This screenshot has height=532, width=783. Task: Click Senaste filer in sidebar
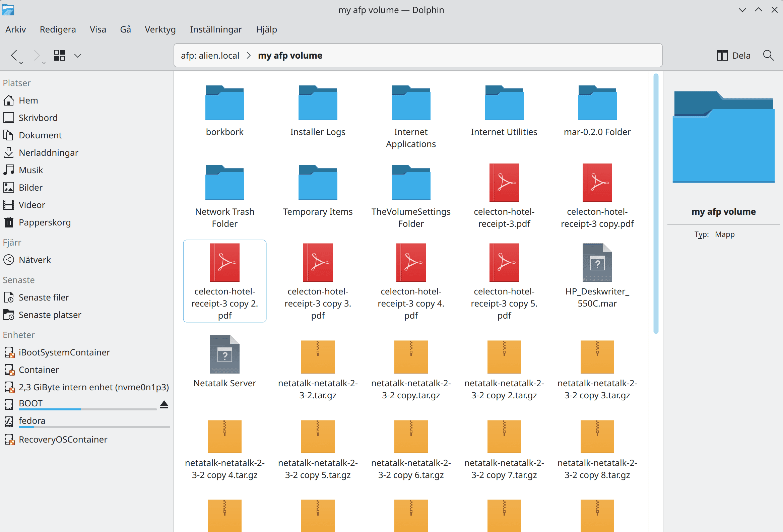click(x=44, y=297)
